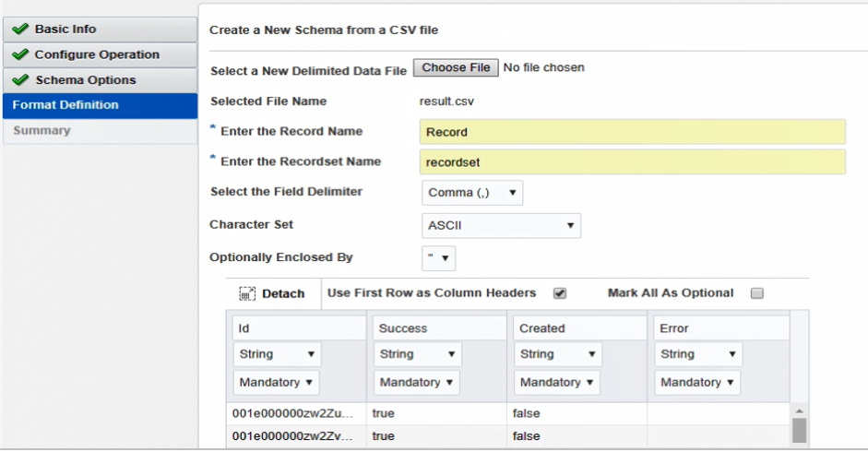
Task: Open Mandatory dropdown under the Error column
Action: coord(698,382)
